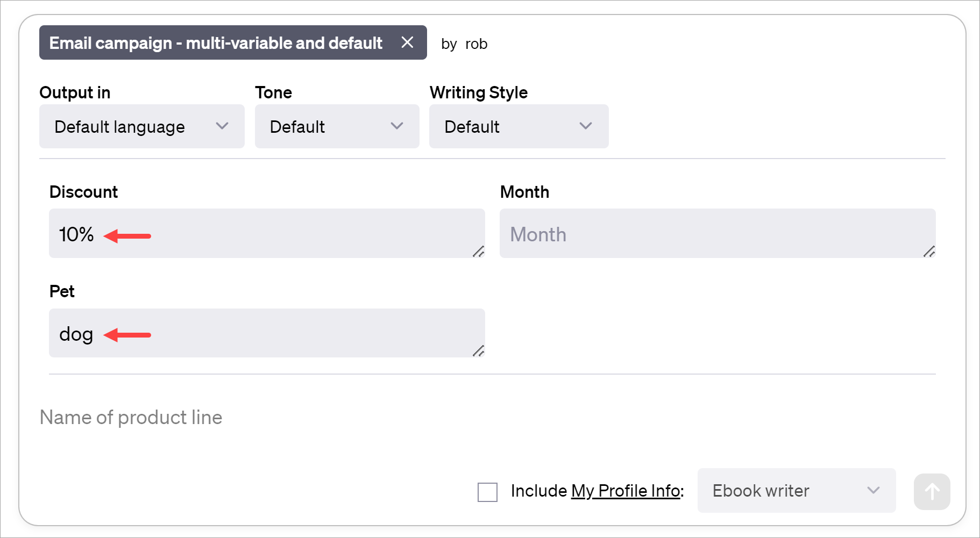This screenshot has height=538, width=980.
Task: Click the author name rob
Action: point(477,44)
